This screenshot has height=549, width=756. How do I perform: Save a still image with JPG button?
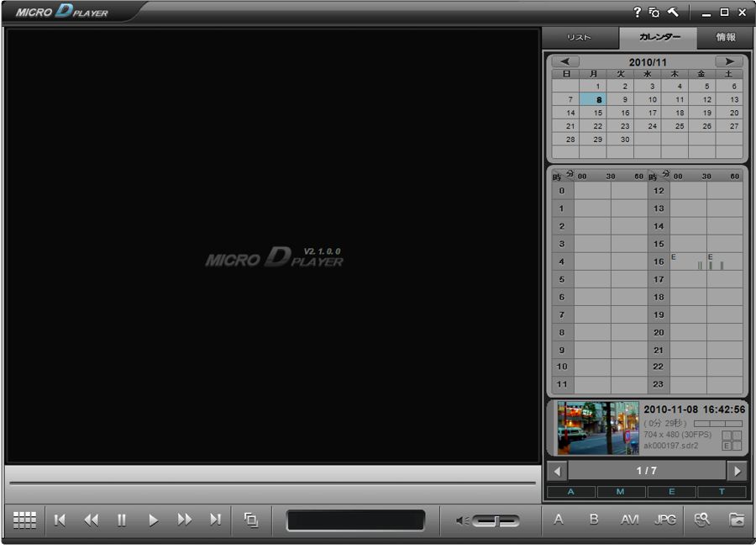pos(664,520)
